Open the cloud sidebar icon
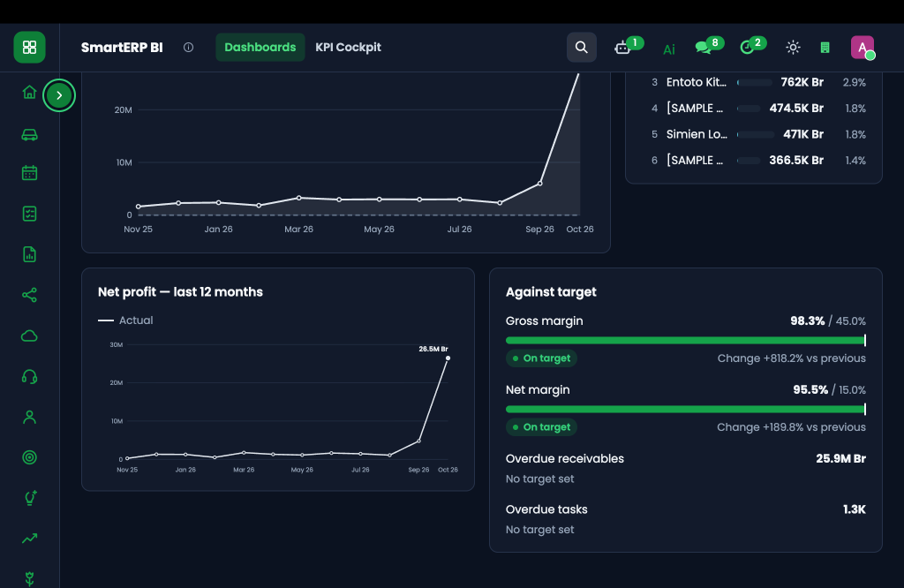Viewport: 904px width, 588px height. pos(29,336)
